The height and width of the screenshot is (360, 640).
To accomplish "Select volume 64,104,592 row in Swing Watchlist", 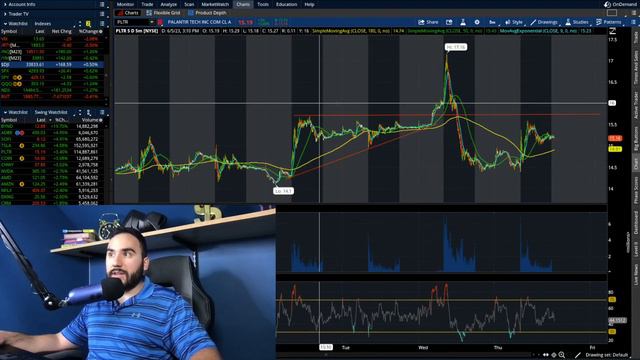I will click(x=52, y=178).
